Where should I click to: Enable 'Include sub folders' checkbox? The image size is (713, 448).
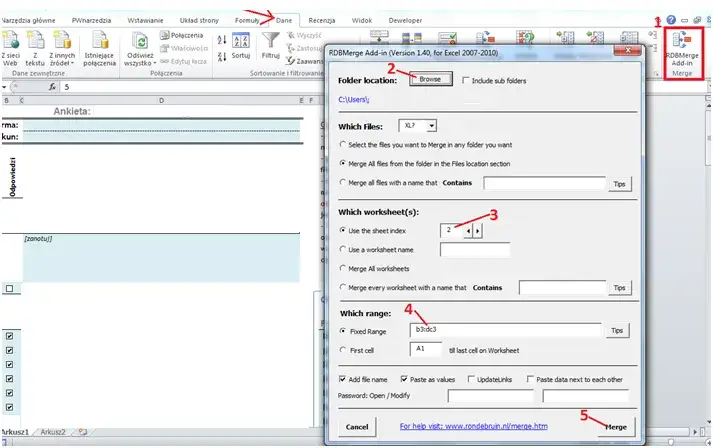coord(467,80)
